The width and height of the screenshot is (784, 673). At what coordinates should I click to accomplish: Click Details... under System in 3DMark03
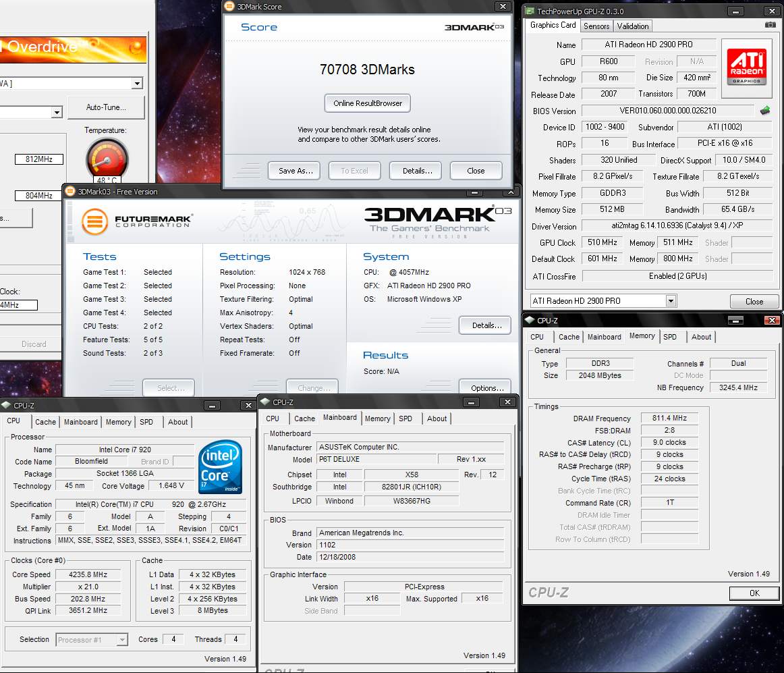point(484,325)
